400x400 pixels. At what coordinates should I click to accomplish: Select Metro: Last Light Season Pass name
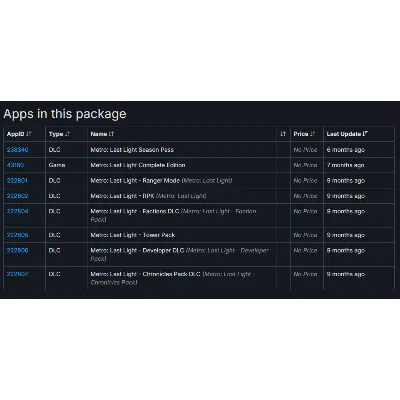132,150
